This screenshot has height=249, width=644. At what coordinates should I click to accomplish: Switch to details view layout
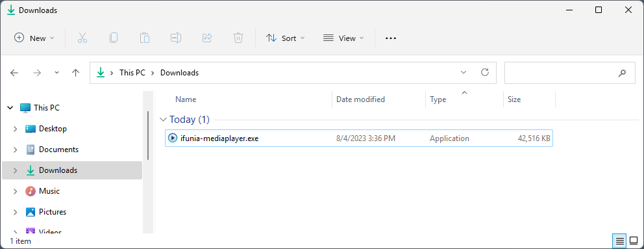click(620, 241)
